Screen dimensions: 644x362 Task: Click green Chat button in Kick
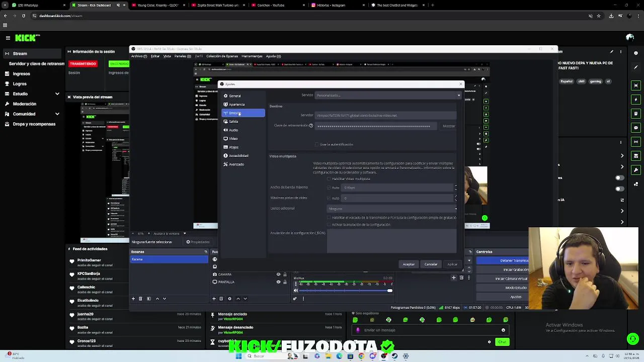tap(502, 342)
